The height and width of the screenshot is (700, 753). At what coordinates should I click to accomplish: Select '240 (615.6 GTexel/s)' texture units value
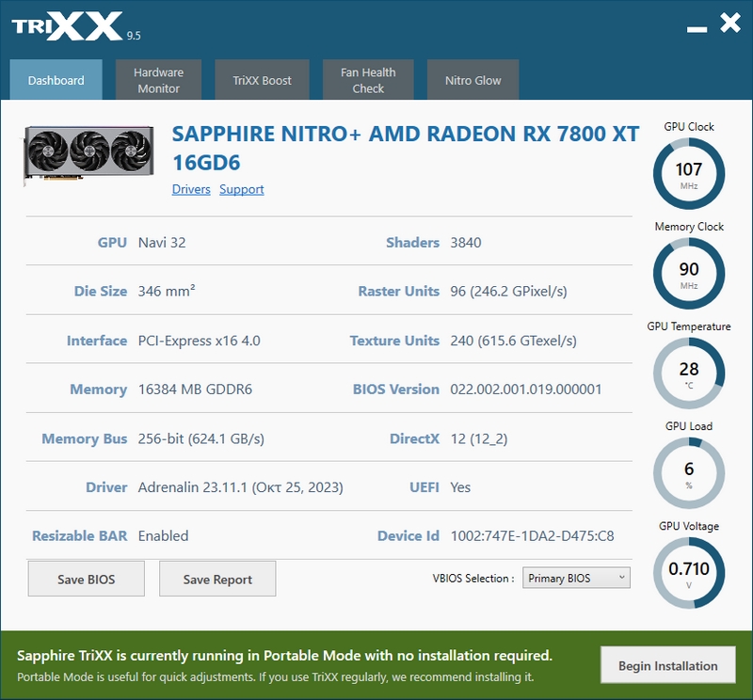[x=513, y=341]
